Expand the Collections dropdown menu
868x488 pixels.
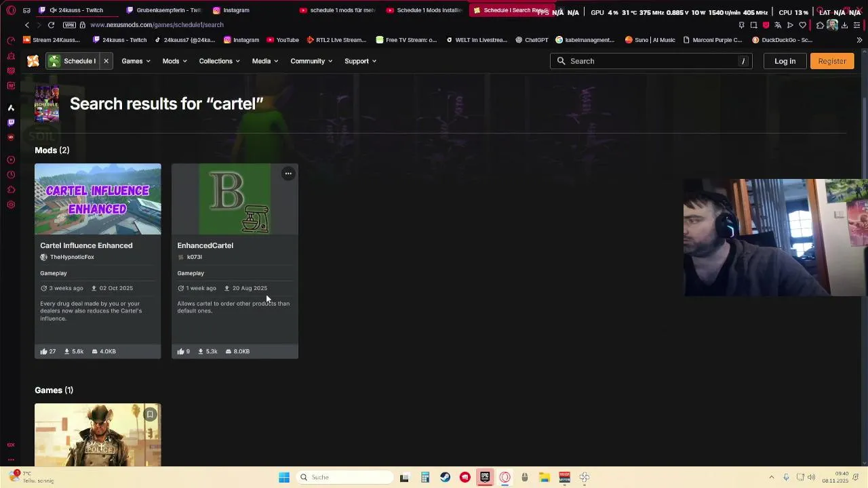coord(219,61)
